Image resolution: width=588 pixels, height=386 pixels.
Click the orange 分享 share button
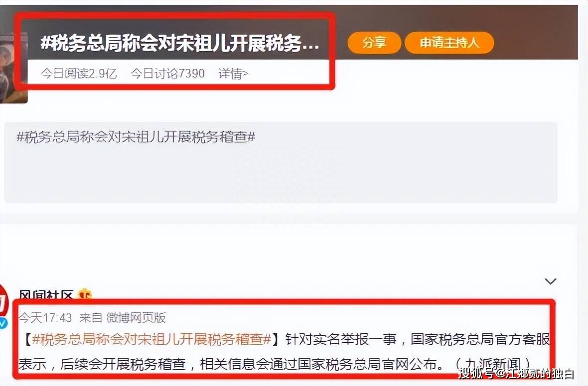(x=374, y=43)
